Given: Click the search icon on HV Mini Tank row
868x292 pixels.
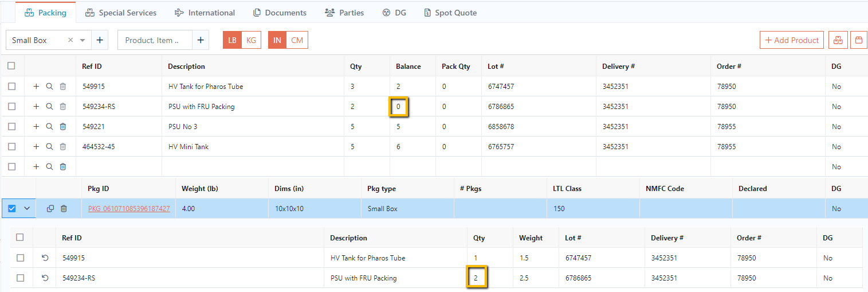Looking at the screenshot, I should (x=49, y=146).
